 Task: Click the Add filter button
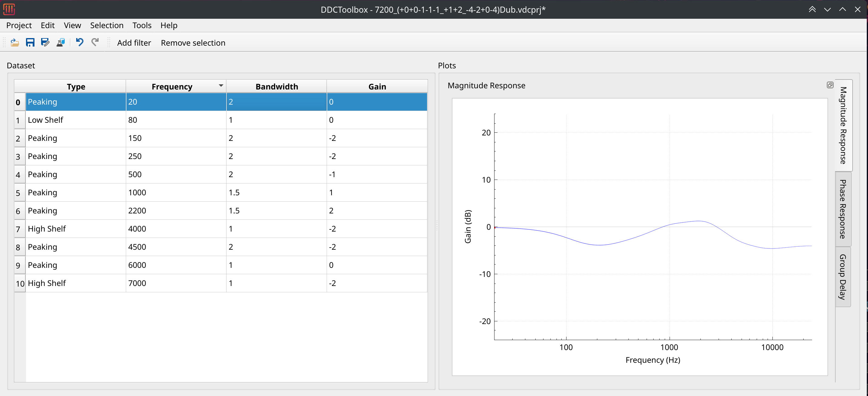(x=134, y=43)
